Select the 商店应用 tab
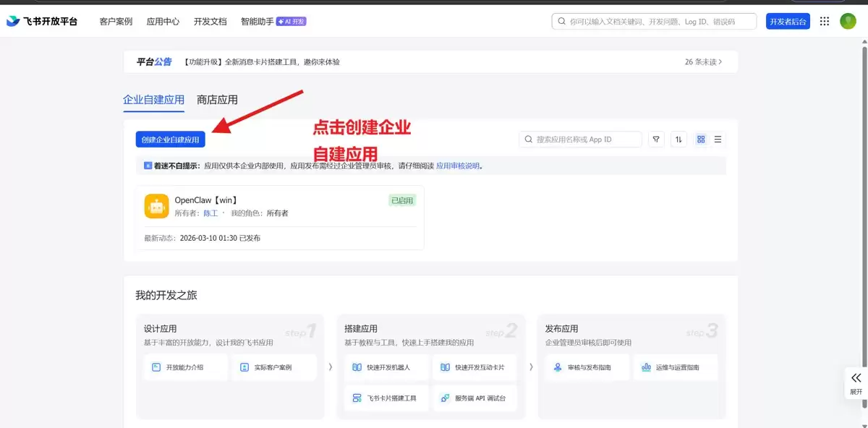868x428 pixels. point(217,100)
